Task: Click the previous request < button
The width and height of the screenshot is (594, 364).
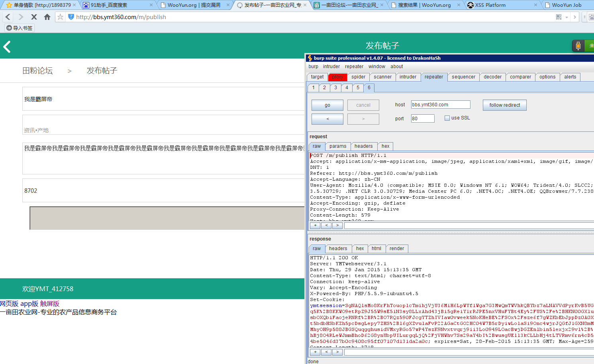Action: coord(327,119)
